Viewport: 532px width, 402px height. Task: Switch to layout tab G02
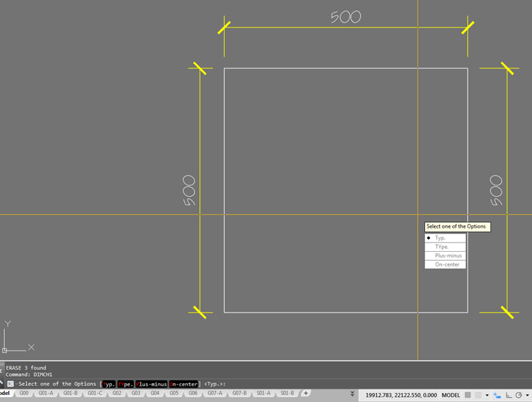(x=117, y=393)
